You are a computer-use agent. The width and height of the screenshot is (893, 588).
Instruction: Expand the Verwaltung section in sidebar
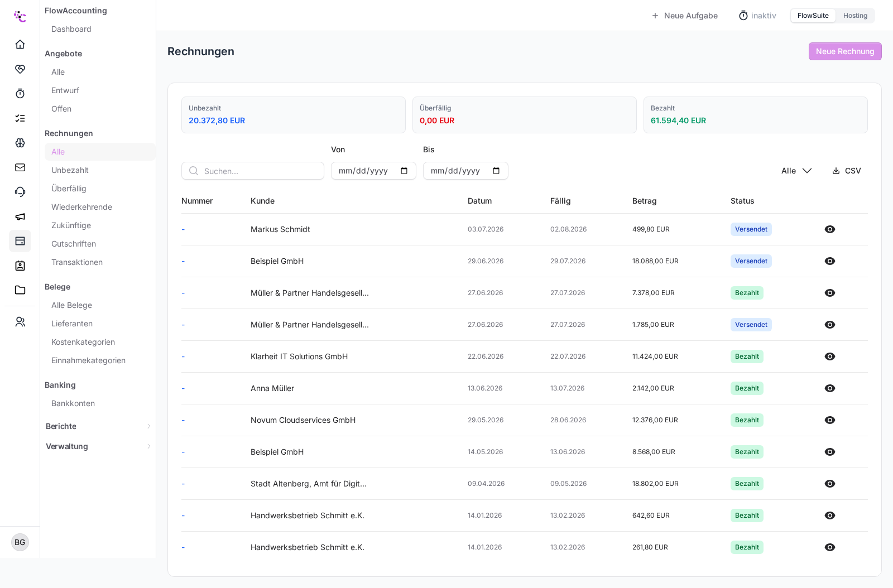point(98,446)
